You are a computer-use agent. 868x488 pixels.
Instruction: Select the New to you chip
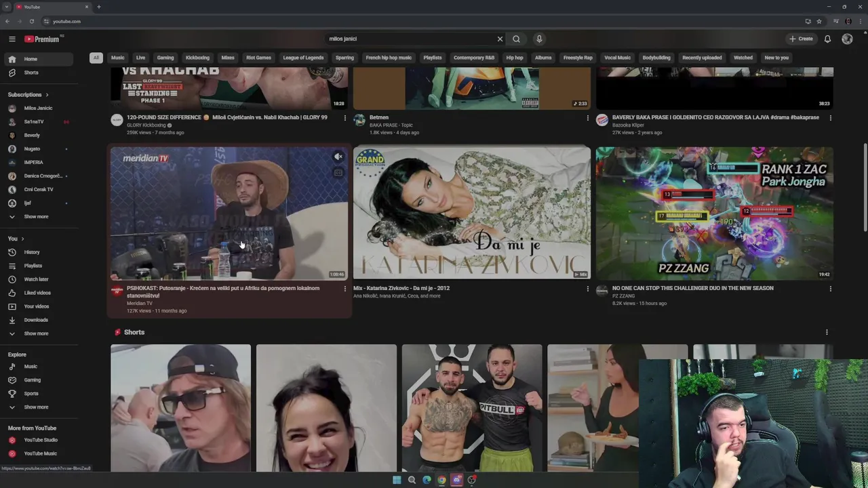click(776, 58)
